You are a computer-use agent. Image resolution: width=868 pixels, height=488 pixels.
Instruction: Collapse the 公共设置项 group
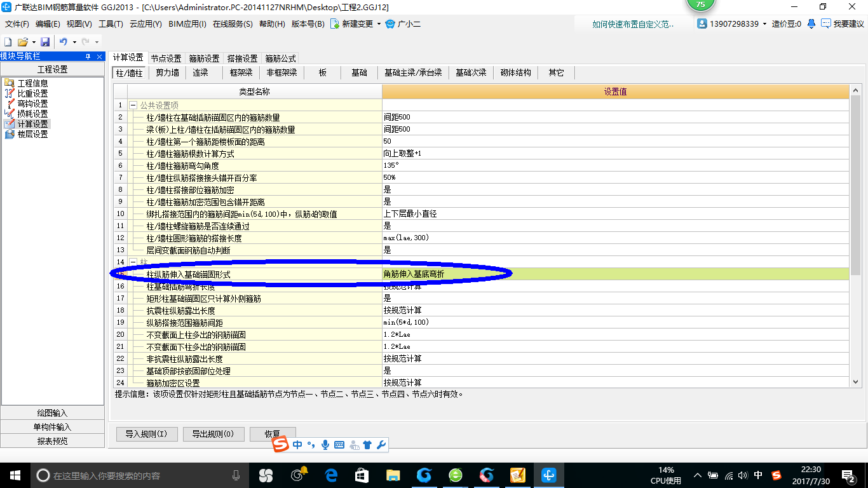point(133,105)
